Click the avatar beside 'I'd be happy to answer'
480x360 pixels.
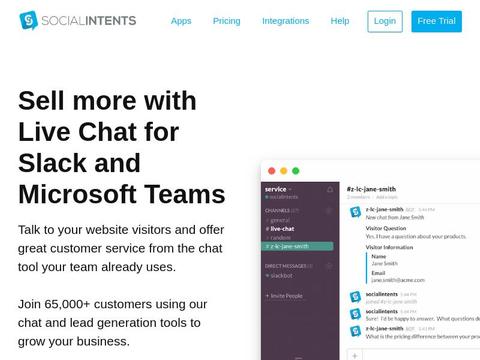(355, 314)
